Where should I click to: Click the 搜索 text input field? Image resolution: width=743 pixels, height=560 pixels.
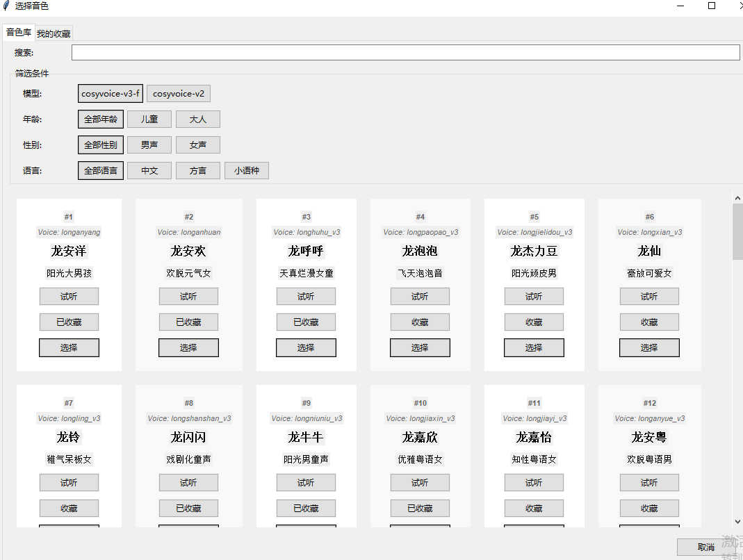[405, 53]
